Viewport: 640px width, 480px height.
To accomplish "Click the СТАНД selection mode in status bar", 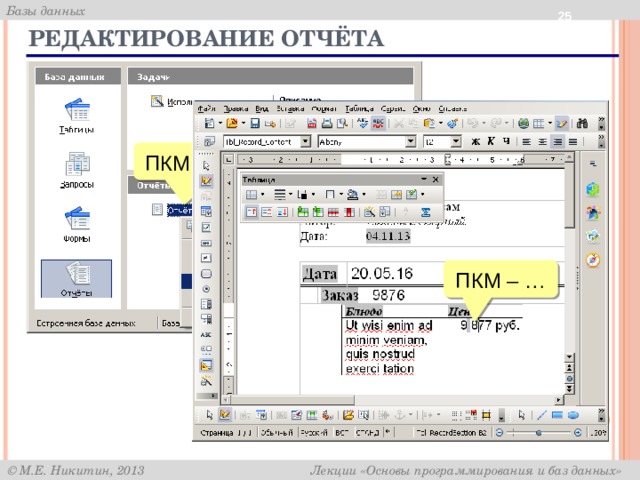I will pyautogui.click(x=367, y=432).
